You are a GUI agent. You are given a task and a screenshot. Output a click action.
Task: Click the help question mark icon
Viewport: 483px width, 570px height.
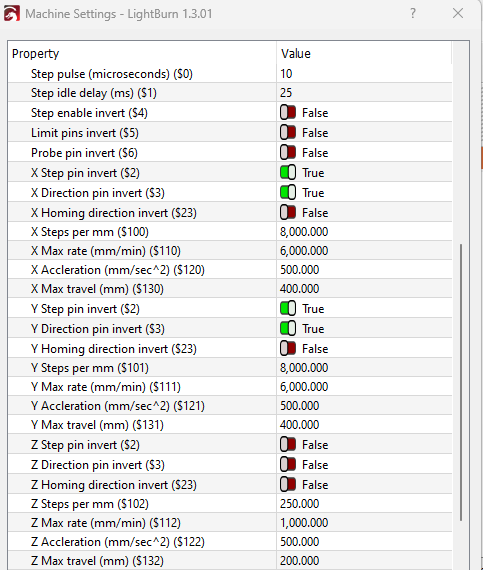coord(413,13)
